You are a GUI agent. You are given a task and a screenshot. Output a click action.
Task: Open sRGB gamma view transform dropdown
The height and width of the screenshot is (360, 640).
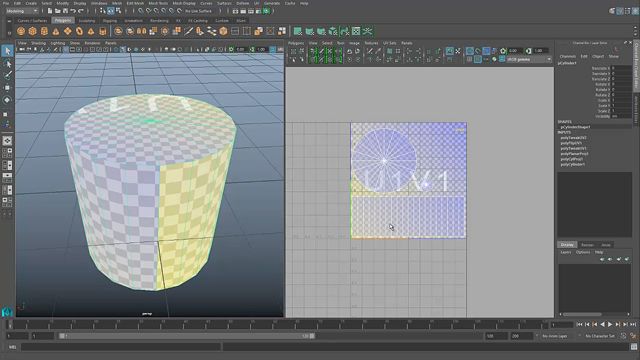(x=529, y=60)
